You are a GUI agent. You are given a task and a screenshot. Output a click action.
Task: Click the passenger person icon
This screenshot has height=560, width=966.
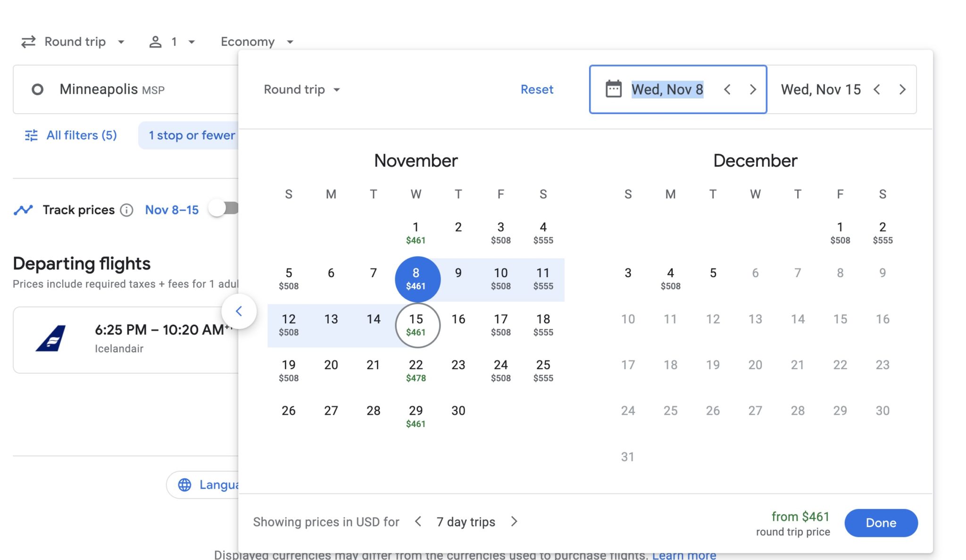[x=156, y=41]
